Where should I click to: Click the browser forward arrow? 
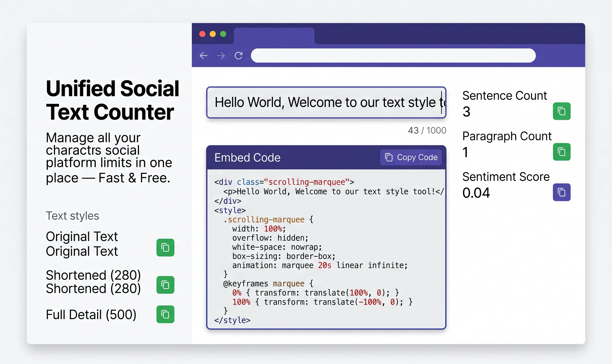click(x=221, y=56)
